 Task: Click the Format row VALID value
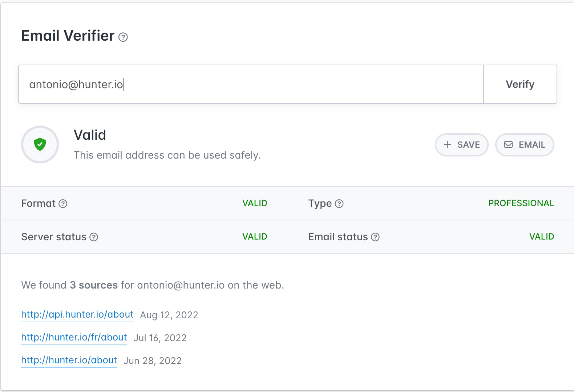click(x=255, y=203)
